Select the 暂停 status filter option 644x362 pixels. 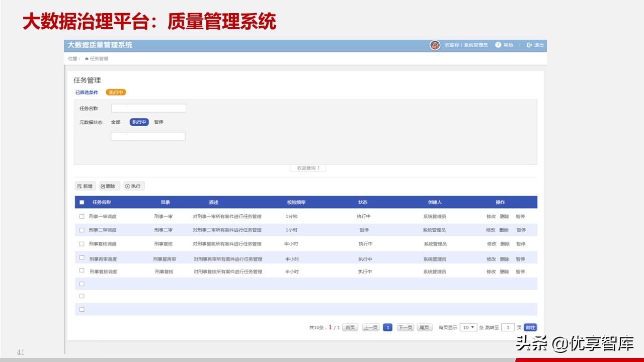[x=158, y=122]
